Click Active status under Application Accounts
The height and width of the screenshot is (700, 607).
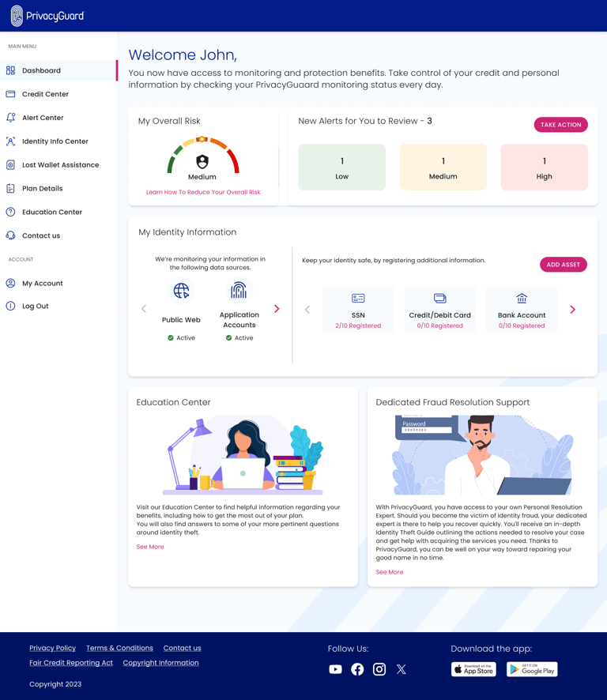[239, 338]
